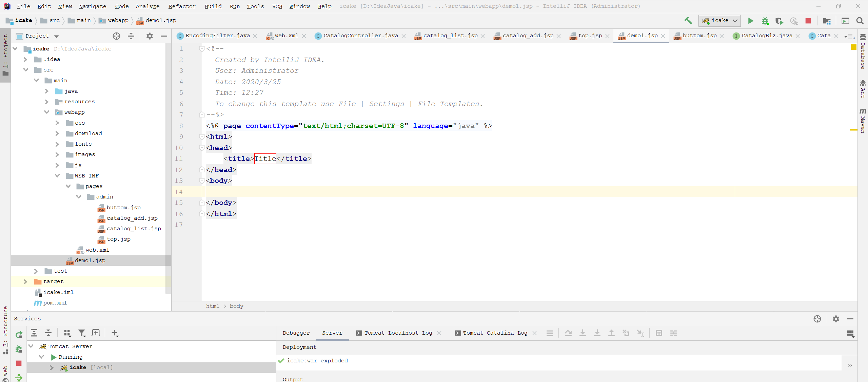Click the locate file target icon in the Project panel
This screenshot has height=382, width=868.
coord(116,36)
